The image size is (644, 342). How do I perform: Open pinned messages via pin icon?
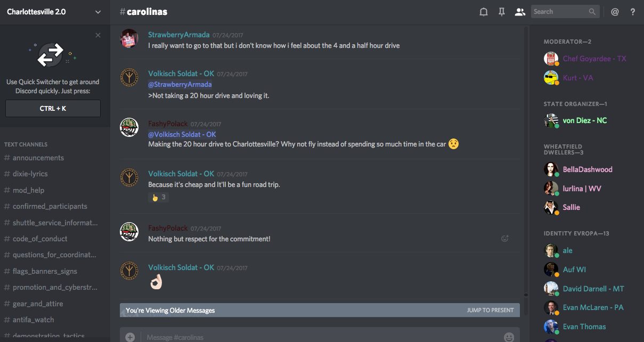click(502, 12)
